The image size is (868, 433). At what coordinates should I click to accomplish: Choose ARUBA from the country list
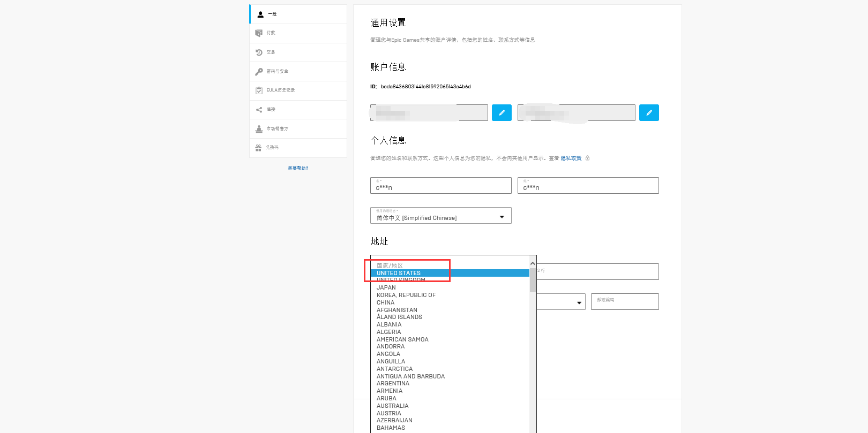(x=450, y=398)
